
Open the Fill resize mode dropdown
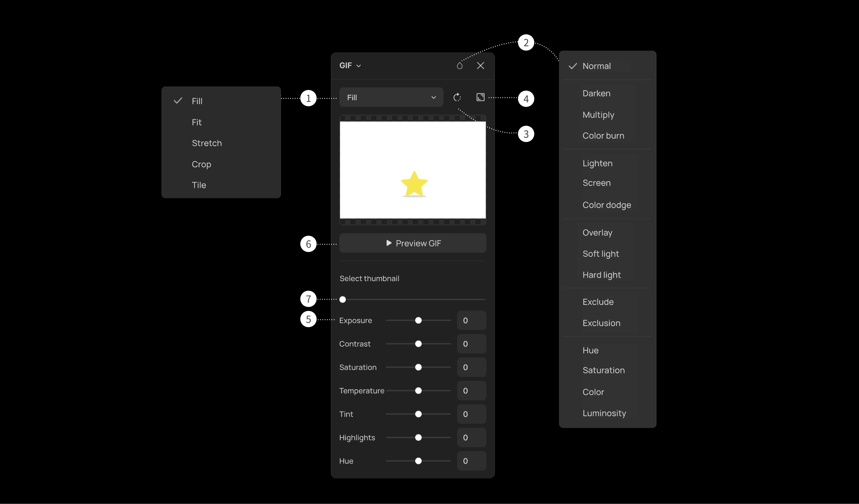pyautogui.click(x=390, y=97)
